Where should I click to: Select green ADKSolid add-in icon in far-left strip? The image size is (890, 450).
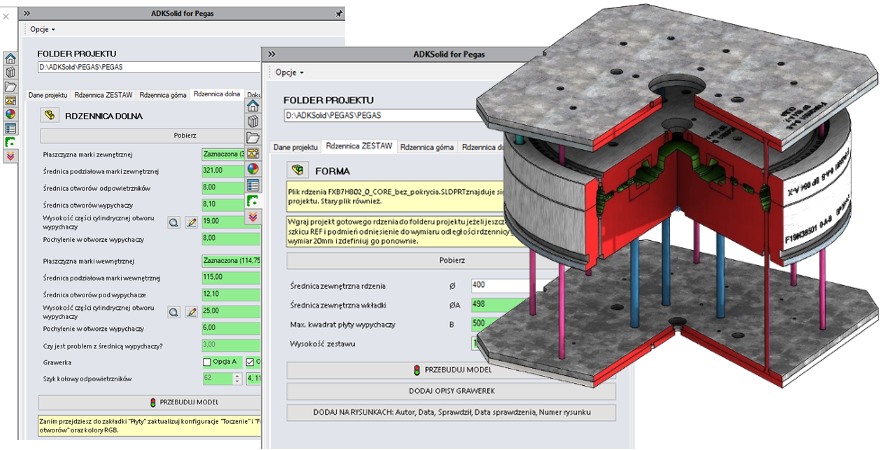pyautogui.click(x=10, y=142)
